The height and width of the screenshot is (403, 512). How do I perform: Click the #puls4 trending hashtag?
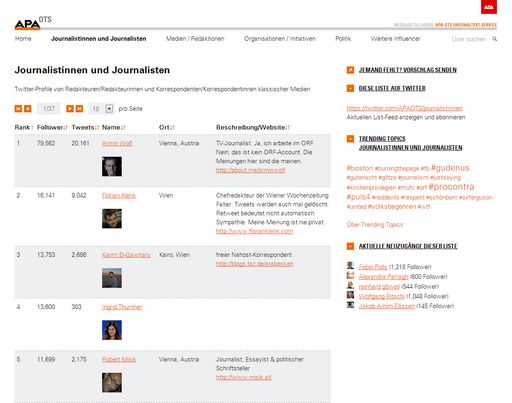click(358, 197)
